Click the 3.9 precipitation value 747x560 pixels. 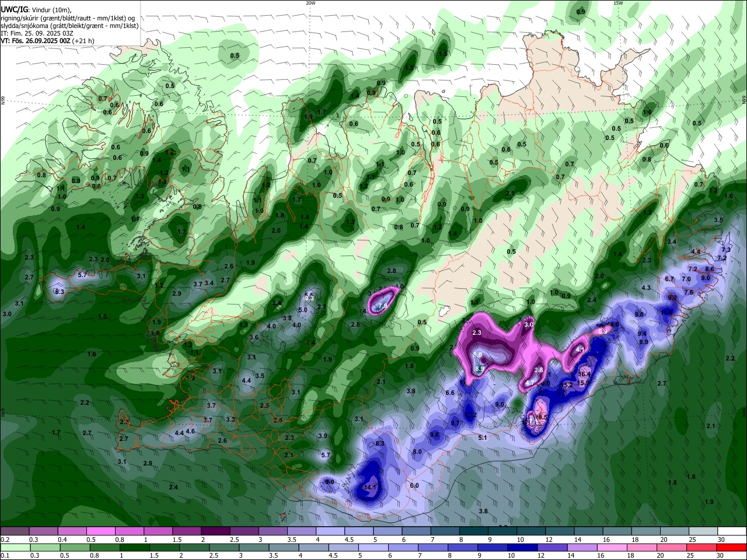tap(323, 436)
